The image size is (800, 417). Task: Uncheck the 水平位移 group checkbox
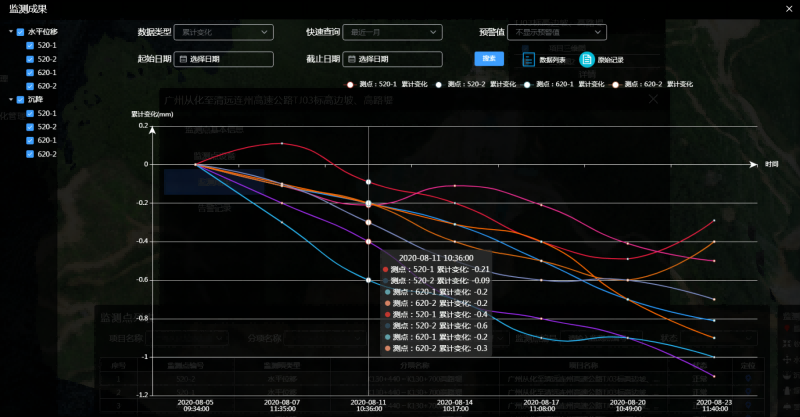point(21,31)
